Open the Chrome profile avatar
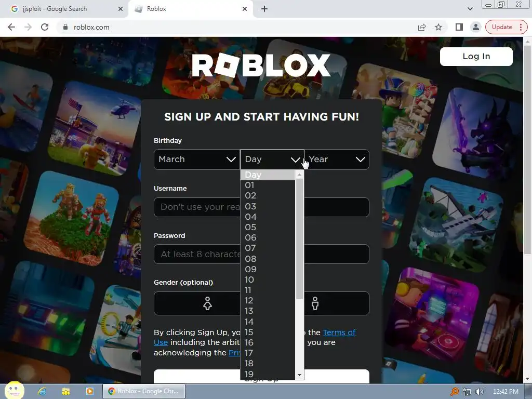532x399 pixels. click(476, 27)
